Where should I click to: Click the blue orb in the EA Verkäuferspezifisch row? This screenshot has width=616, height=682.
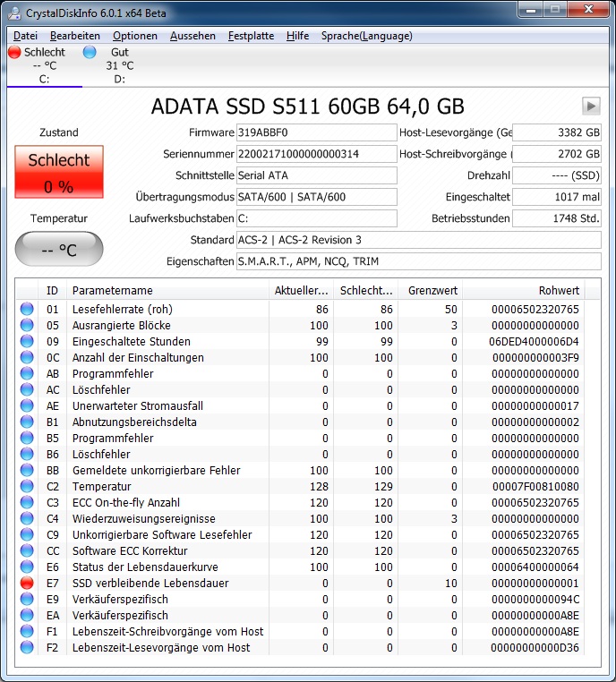(x=27, y=615)
